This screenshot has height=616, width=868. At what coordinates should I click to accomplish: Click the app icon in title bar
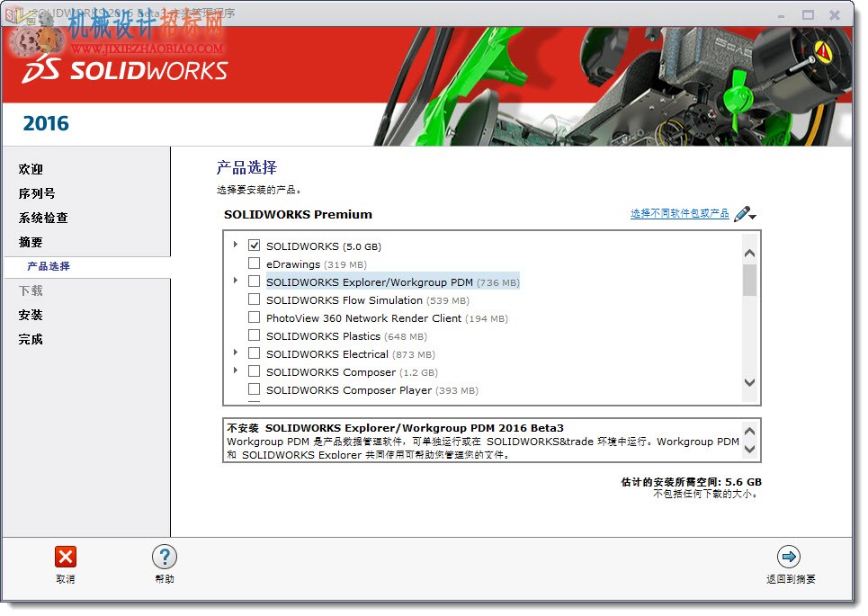14,13
